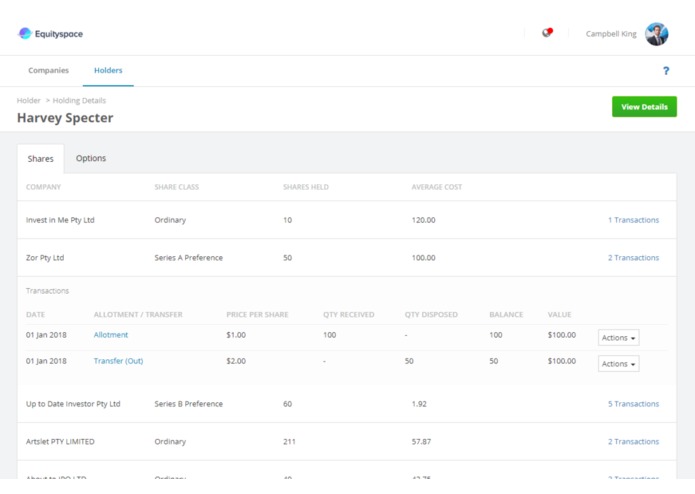Viewport: 695px width, 494px height.
Task: Open the notifications icon with red dot
Action: [x=547, y=33]
